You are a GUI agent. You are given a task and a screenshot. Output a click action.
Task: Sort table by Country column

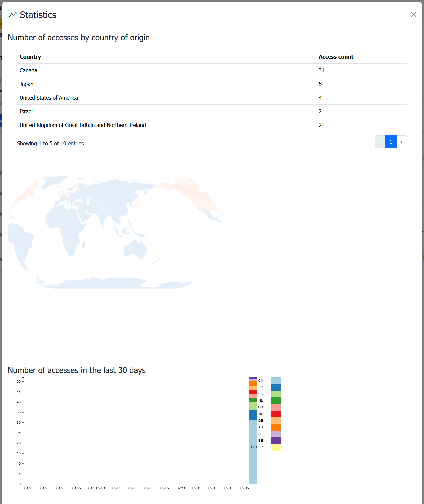(x=30, y=57)
